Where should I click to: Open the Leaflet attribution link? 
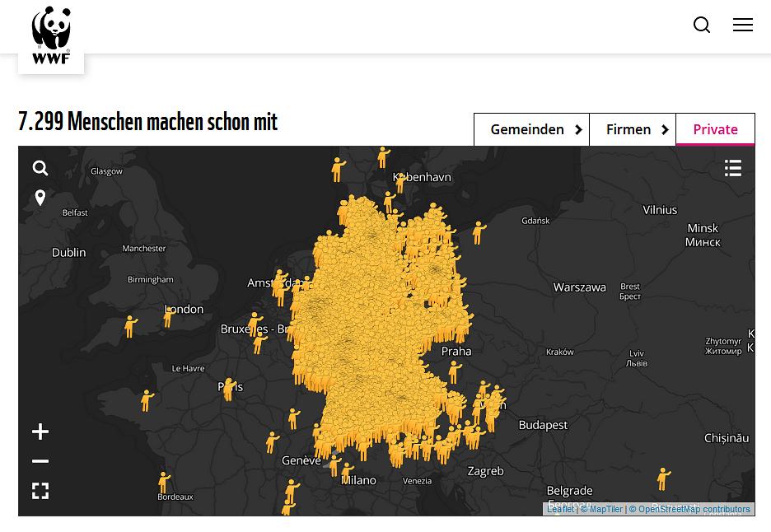click(560, 509)
